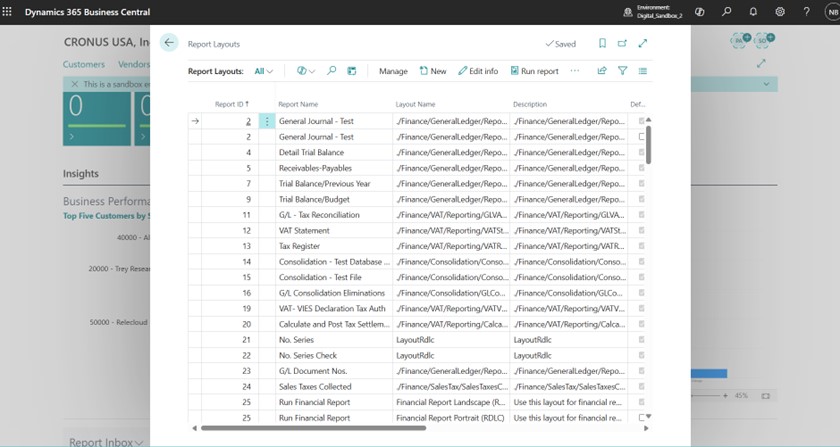Open the notifications bell
The height and width of the screenshot is (447, 840).
point(753,11)
